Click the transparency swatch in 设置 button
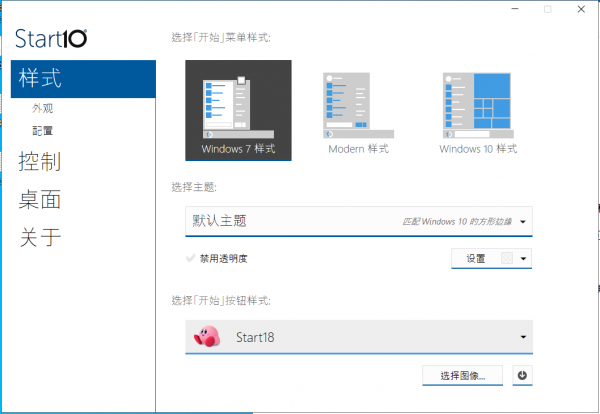The width and height of the screenshot is (600, 414). point(507,258)
